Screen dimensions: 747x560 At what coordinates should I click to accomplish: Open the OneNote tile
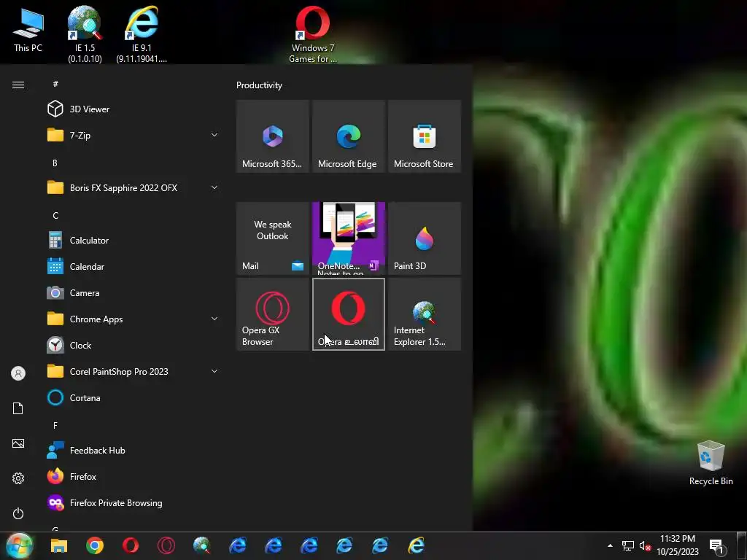348,238
